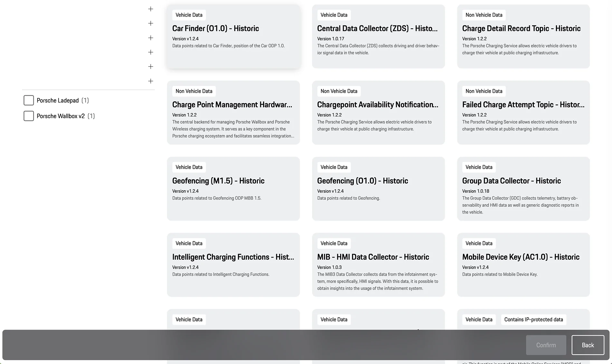Click description 'Data points related to Mobile Device Key.'
The image size is (612, 364).
pos(500,275)
